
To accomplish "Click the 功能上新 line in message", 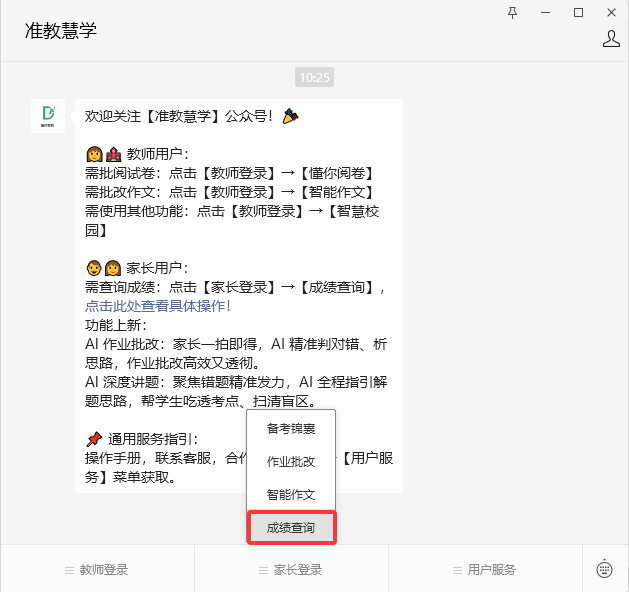I will [x=116, y=325].
